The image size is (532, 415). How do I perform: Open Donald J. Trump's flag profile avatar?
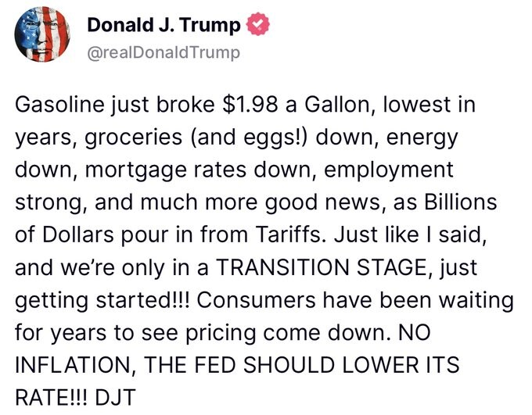coord(42,34)
